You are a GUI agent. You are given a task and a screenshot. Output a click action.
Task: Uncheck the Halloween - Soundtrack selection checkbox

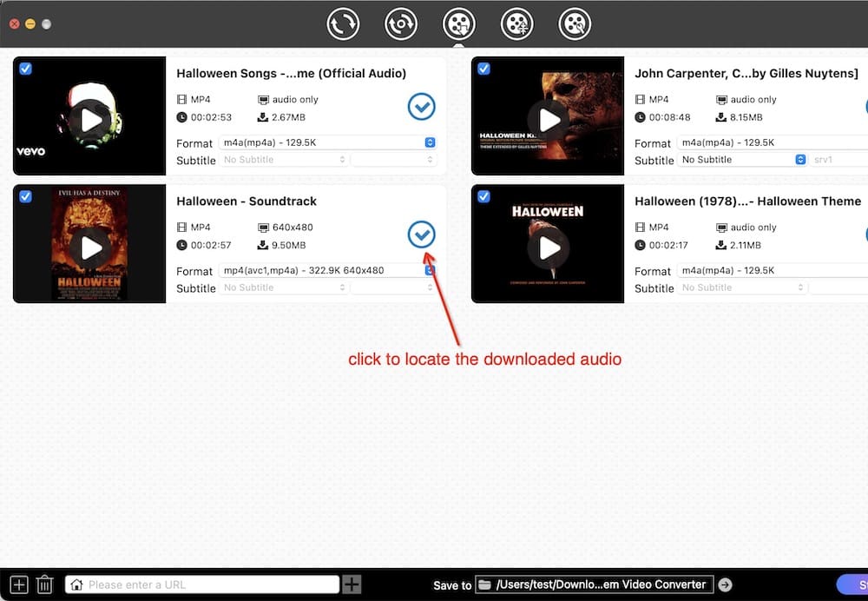[x=25, y=196]
